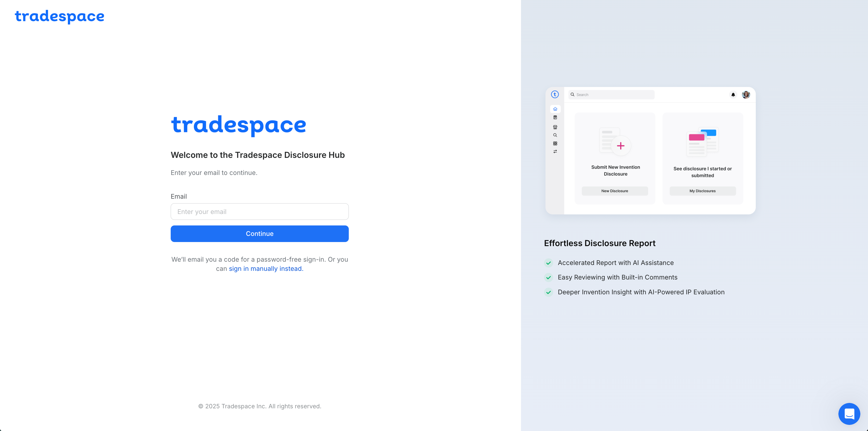Screen dimensions: 868x431
Task: Click the Search box in the preview image
Action: tap(611, 95)
